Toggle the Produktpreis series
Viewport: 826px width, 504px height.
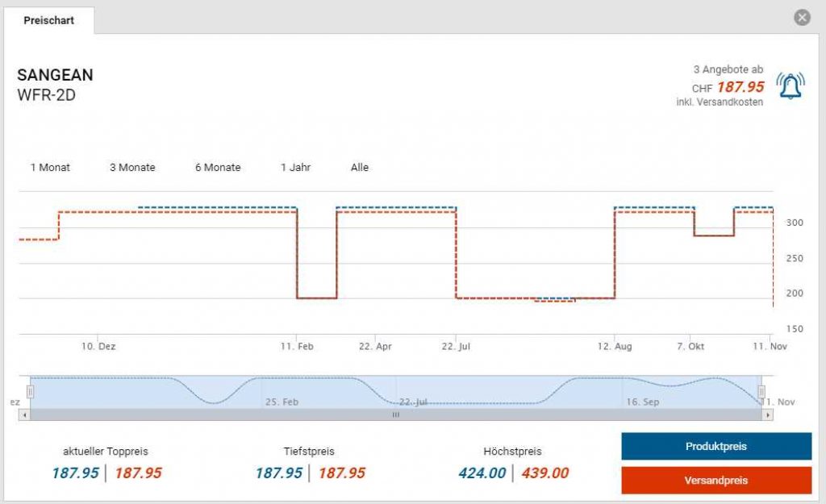715,446
